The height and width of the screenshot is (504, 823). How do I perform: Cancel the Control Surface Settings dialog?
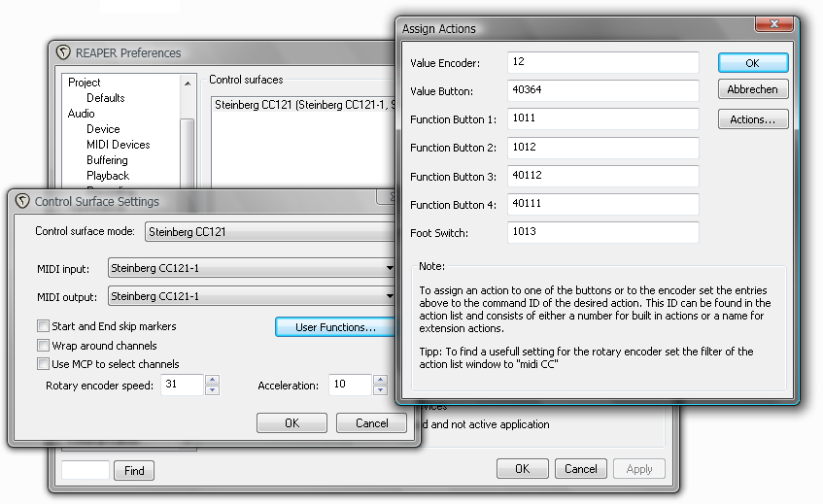click(371, 423)
